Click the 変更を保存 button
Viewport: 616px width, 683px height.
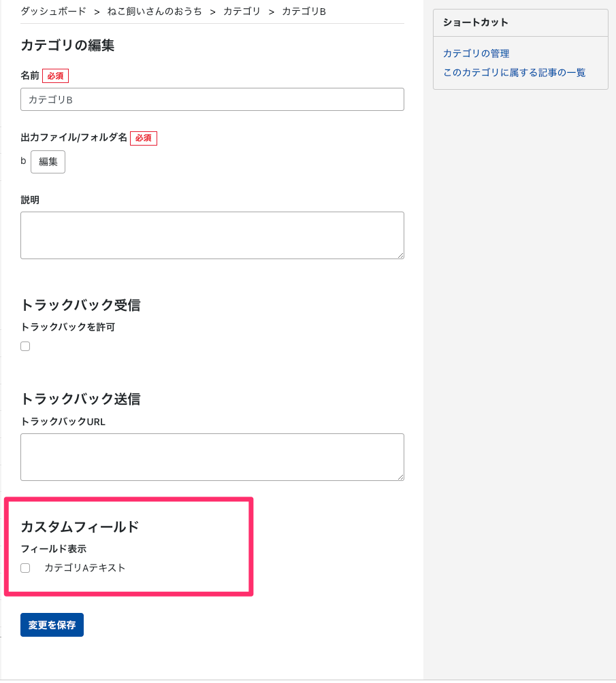[x=52, y=625]
